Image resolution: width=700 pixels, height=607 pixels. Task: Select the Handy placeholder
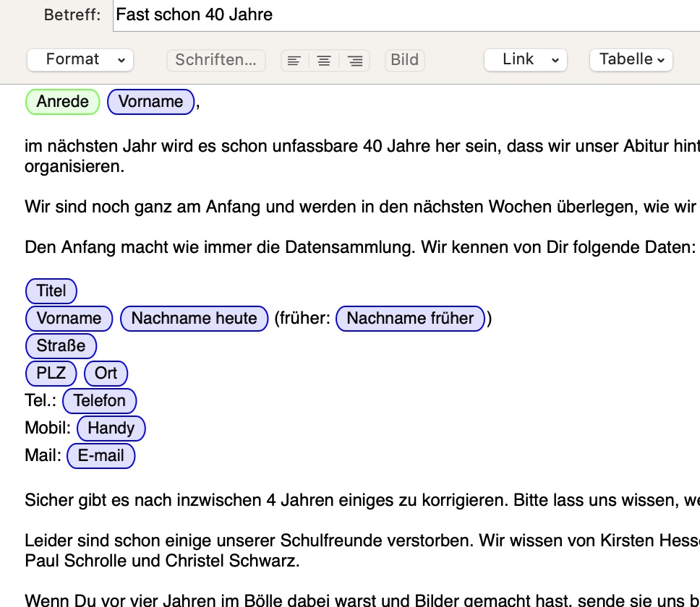pyautogui.click(x=111, y=429)
